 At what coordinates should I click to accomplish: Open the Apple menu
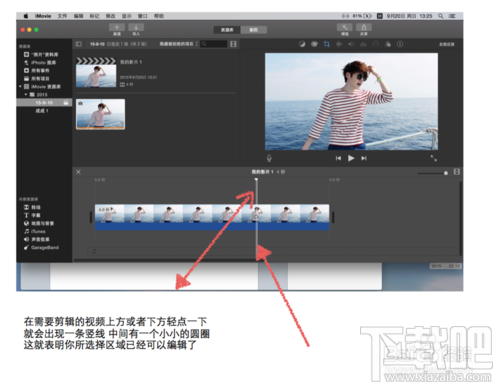click(26, 16)
